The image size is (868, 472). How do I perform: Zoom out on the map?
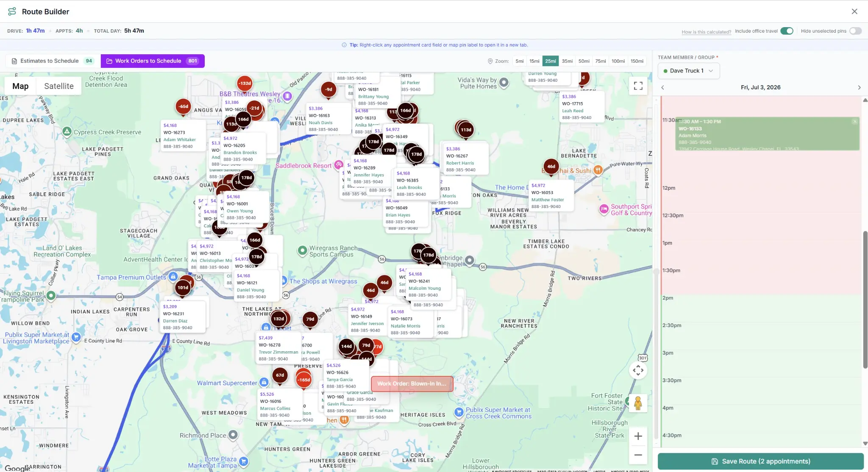[638, 455]
